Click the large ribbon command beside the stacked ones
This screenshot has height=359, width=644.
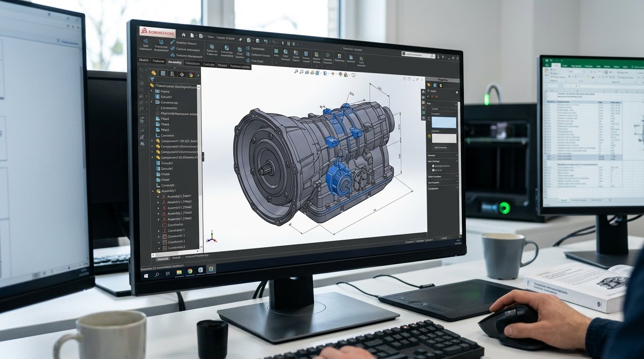pyautogui.click(x=212, y=50)
